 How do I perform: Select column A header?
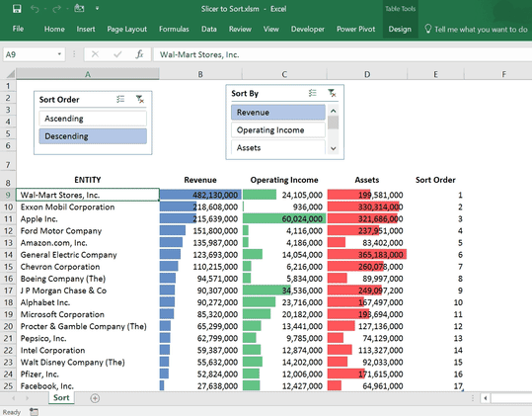(x=88, y=74)
